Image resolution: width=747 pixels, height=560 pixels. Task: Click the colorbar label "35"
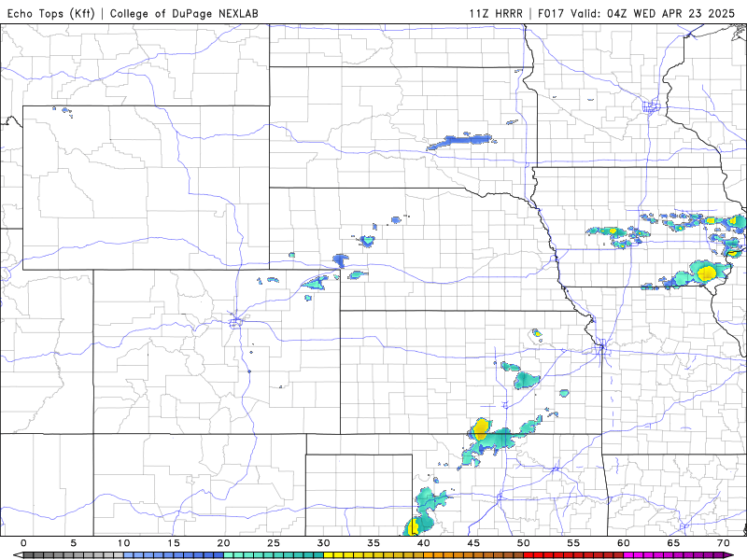click(374, 543)
